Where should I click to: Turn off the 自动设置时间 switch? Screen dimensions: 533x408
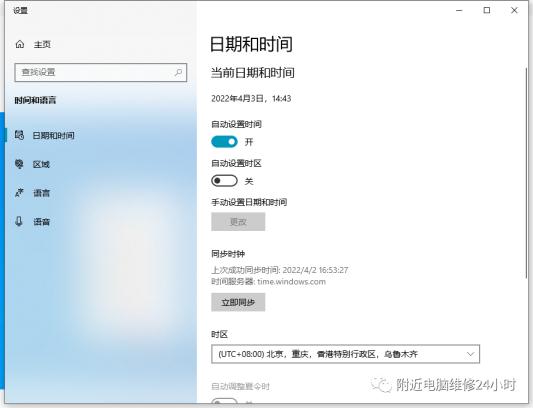pos(224,142)
